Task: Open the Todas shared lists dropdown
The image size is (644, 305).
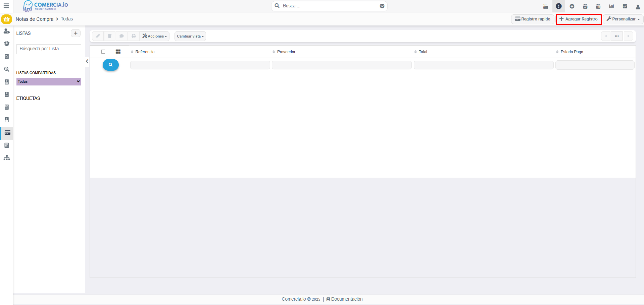Action: [x=49, y=81]
